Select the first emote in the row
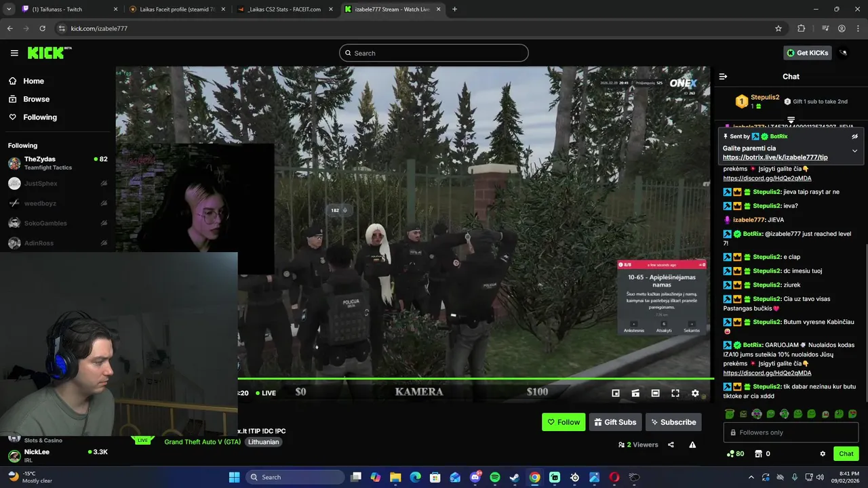Image resolution: width=868 pixels, height=488 pixels. (x=730, y=414)
